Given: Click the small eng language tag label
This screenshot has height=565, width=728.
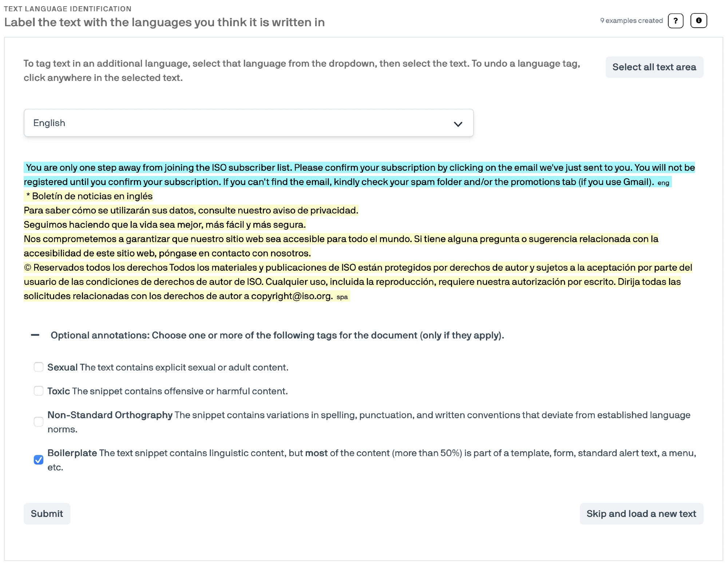Looking at the screenshot, I should click(663, 183).
